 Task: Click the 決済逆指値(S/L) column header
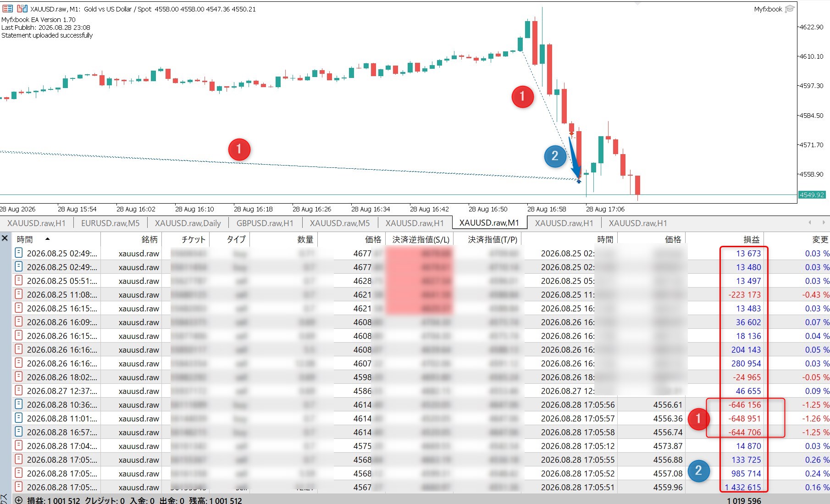click(x=421, y=239)
